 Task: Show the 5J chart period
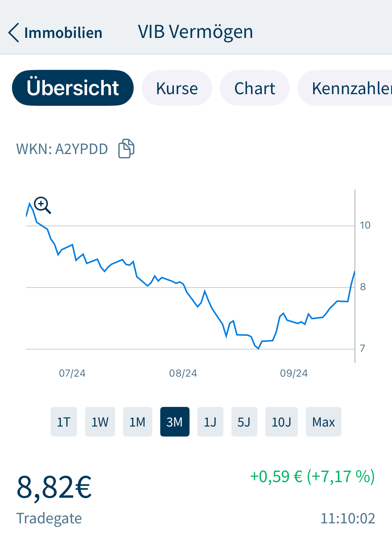point(244,422)
